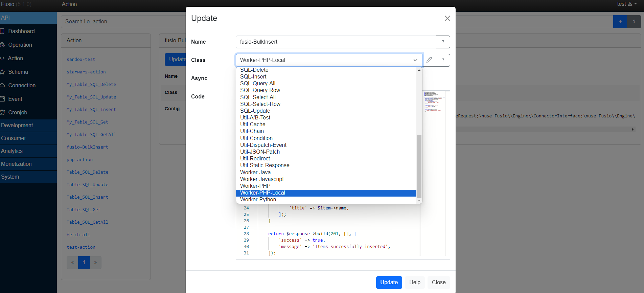Open the Class dropdown chevron
This screenshot has height=293, width=644.
(x=415, y=60)
